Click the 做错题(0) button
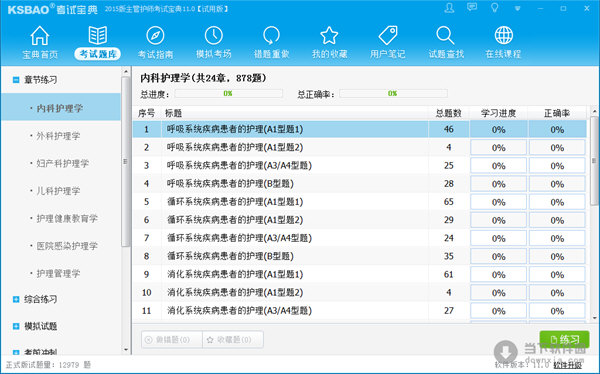 tap(172, 340)
